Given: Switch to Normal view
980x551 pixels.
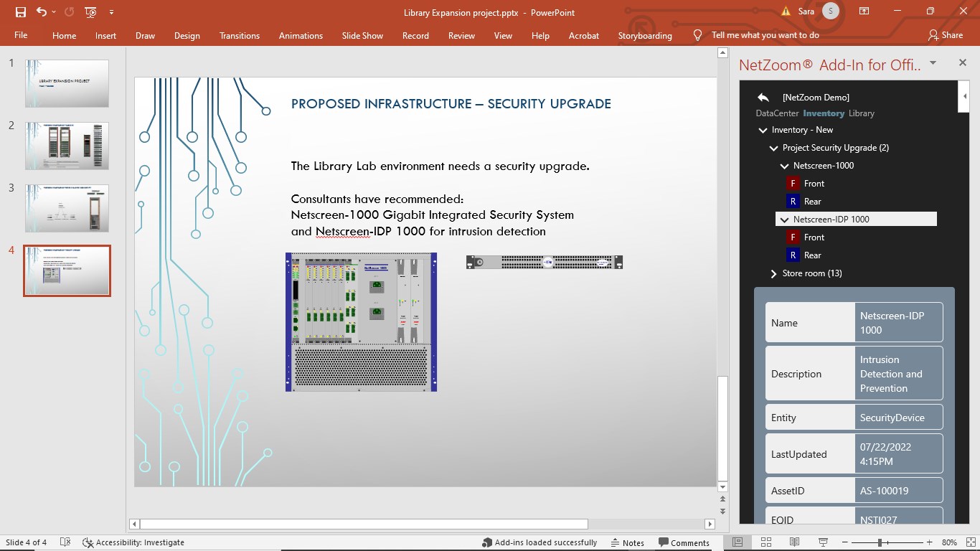Looking at the screenshot, I should click(x=738, y=542).
